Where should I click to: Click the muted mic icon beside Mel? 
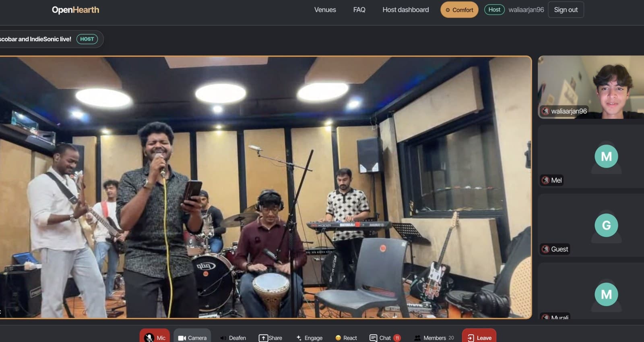pos(545,180)
